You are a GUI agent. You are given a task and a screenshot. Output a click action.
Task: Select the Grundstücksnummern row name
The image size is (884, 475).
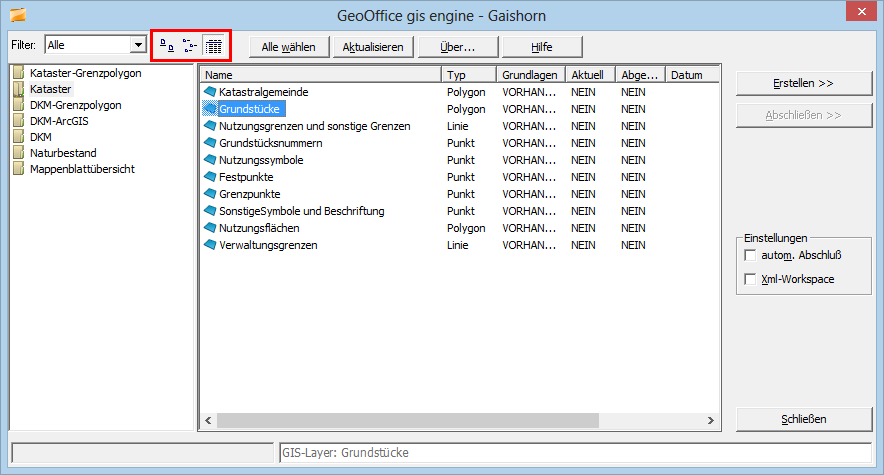[271, 143]
